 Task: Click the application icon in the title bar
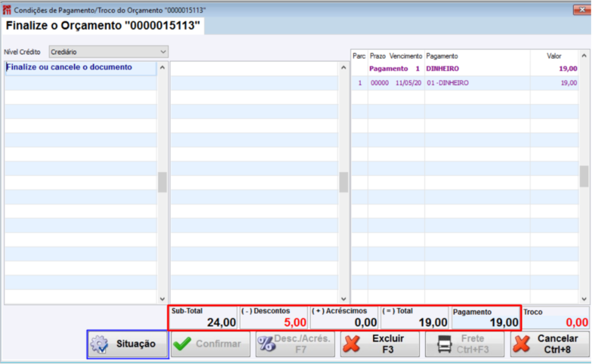[x=7, y=10]
